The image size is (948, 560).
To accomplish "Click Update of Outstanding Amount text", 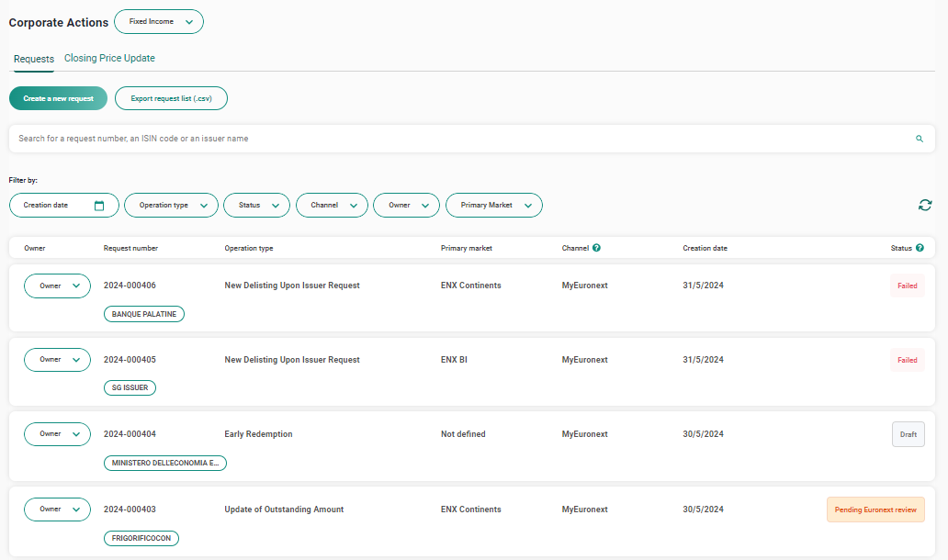I will 284,510.
